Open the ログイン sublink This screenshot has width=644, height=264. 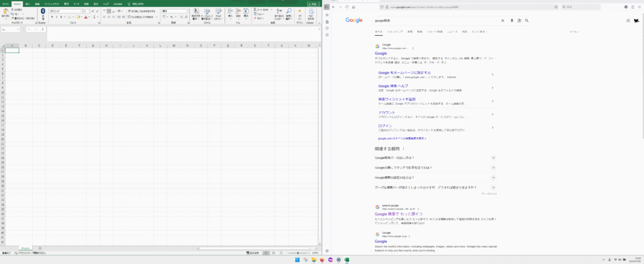[385, 126]
